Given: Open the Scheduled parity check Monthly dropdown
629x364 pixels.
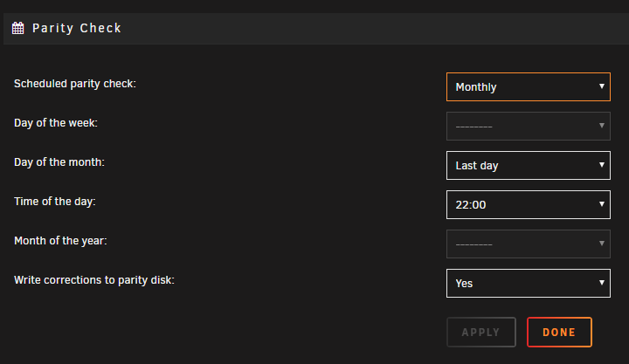Looking at the screenshot, I should pyautogui.click(x=529, y=86).
